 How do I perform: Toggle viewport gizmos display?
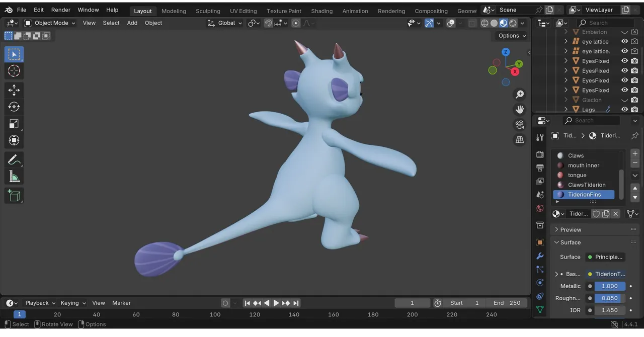429,23
